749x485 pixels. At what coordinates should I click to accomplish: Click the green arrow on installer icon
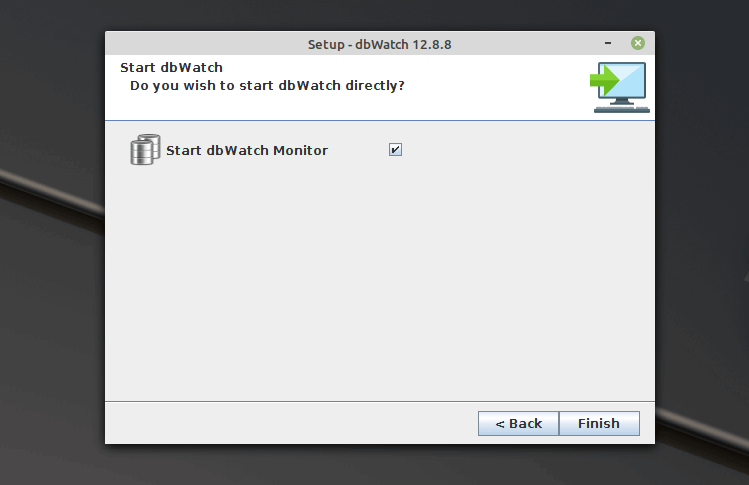click(x=604, y=80)
